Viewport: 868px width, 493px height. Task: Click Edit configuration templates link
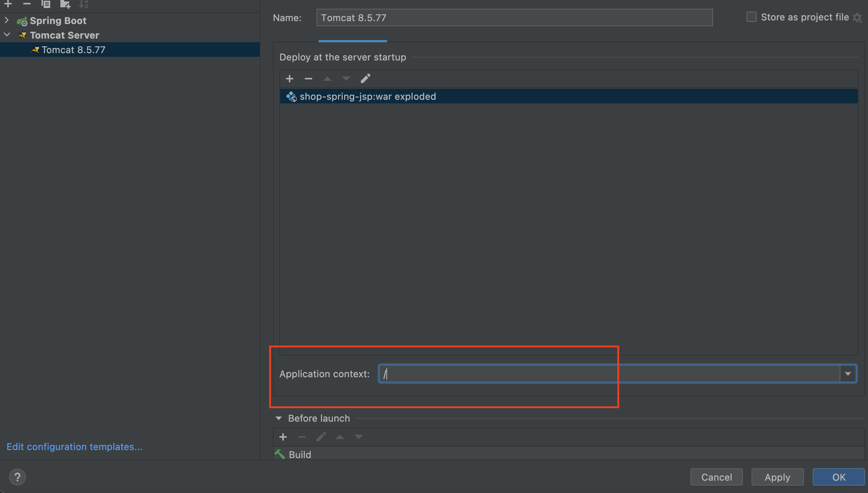(75, 447)
